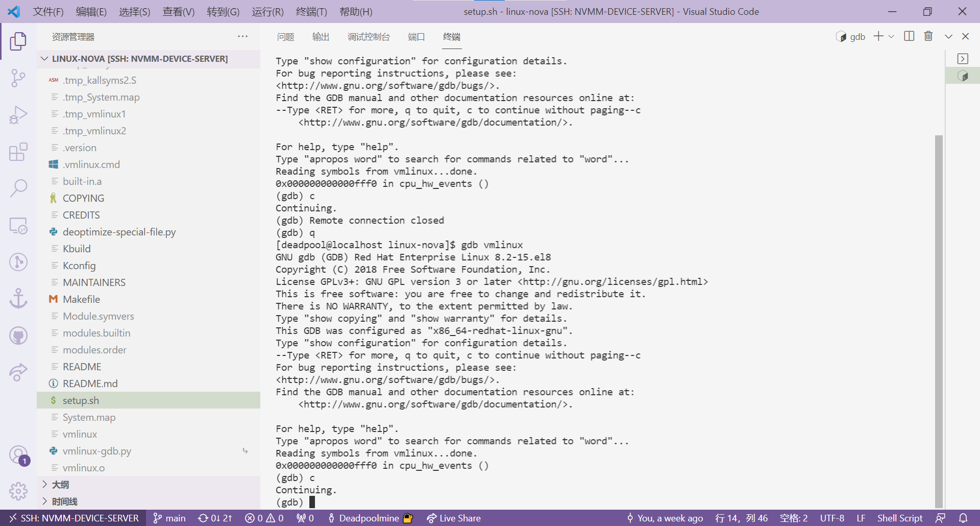Maximize the panel with the chevron
Screen dimensions: 980x526
tap(948, 36)
